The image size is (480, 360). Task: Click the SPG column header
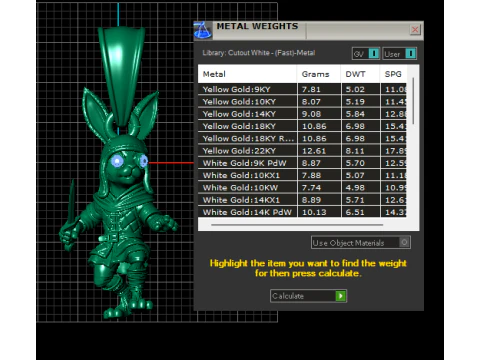(393, 74)
